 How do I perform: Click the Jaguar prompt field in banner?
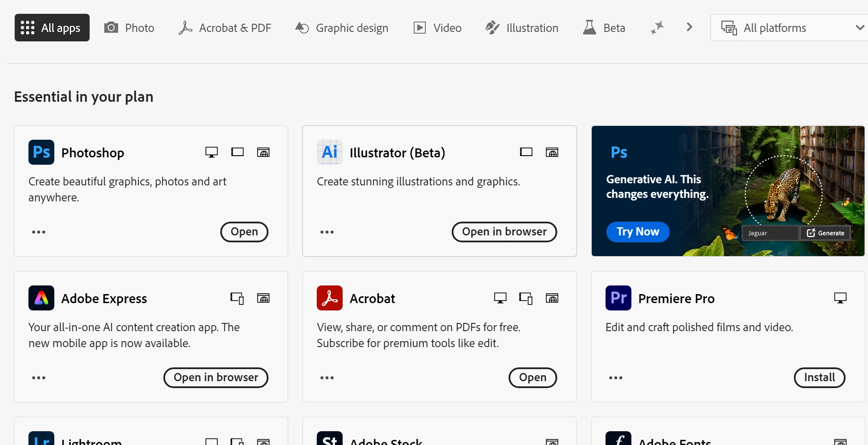[x=770, y=233]
